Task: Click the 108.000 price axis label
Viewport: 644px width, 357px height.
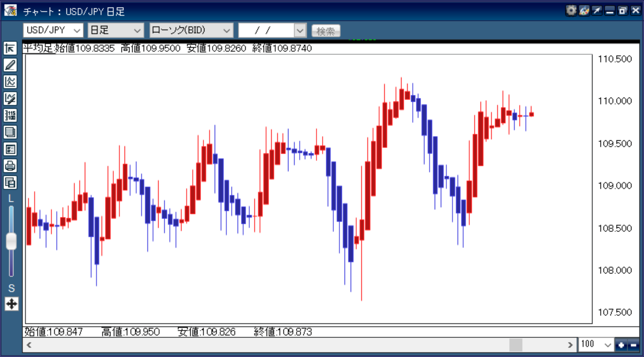Action: tap(615, 270)
